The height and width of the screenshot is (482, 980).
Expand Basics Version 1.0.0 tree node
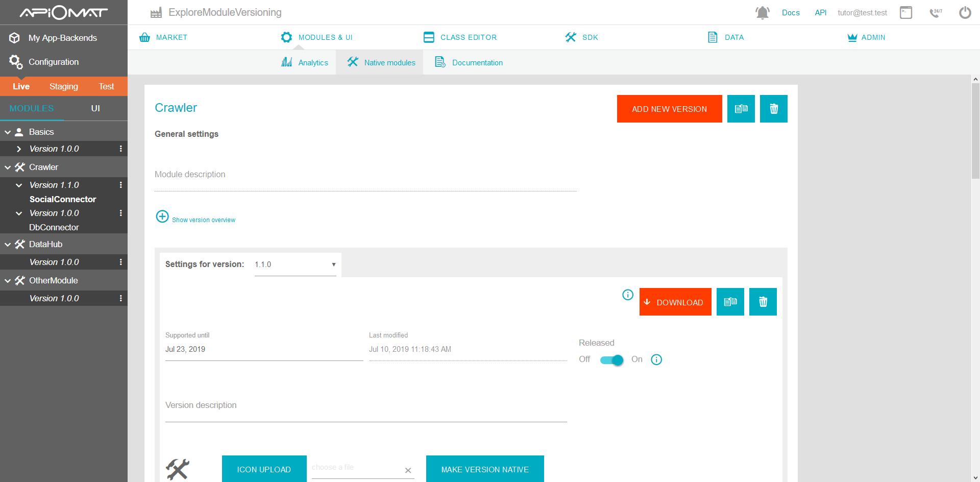(19, 149)
